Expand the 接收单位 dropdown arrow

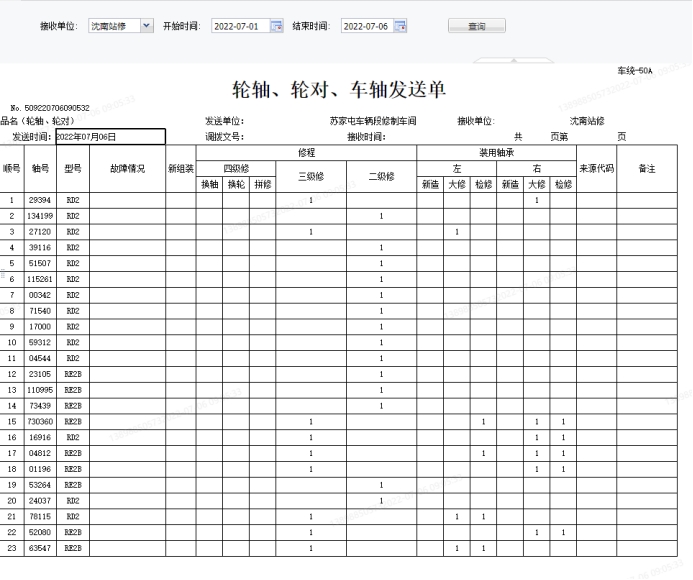(x=147, y=26)
